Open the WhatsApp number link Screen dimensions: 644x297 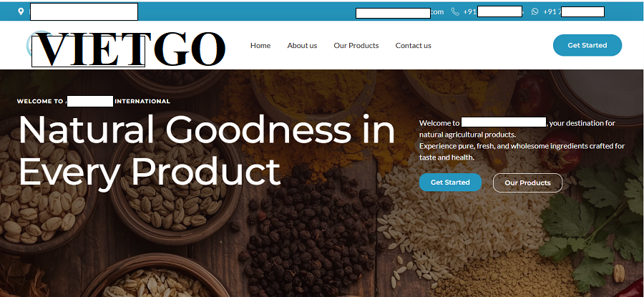pos(573,12)
